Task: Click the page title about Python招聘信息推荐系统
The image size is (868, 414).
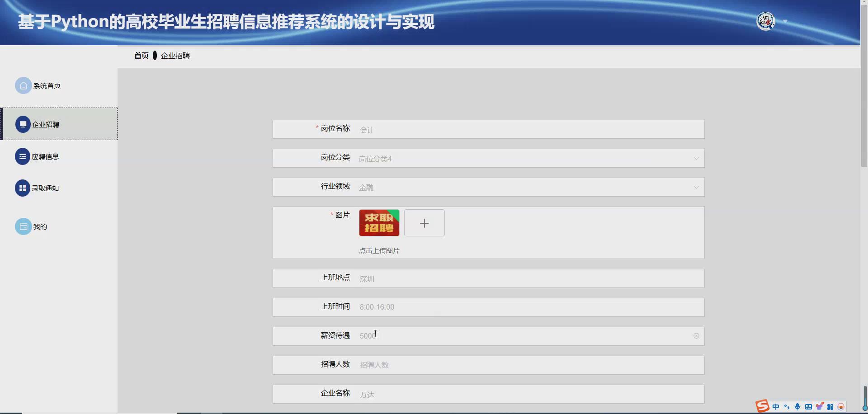Action: tap(226, 22)
